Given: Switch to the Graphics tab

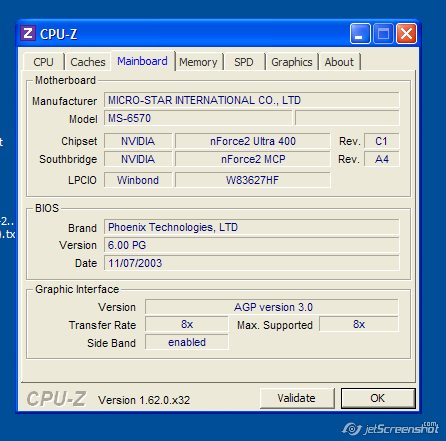Looking at the screenshot, I should (292, 62).
